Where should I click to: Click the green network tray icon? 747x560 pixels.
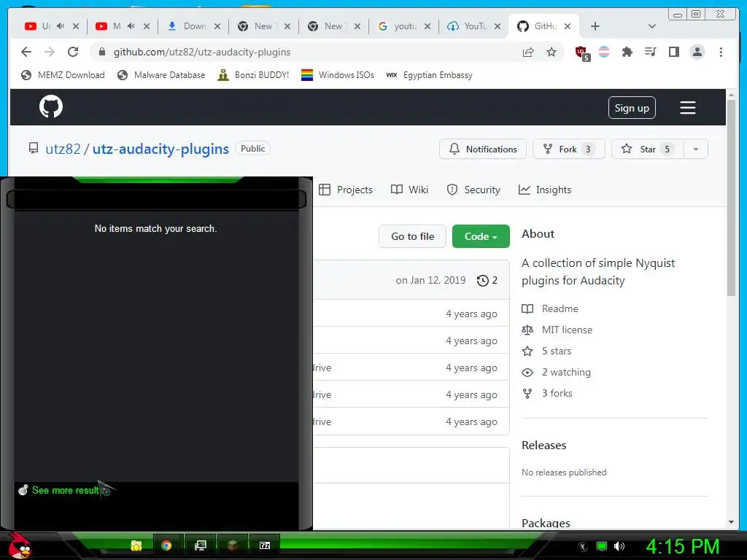click(602, 547)
